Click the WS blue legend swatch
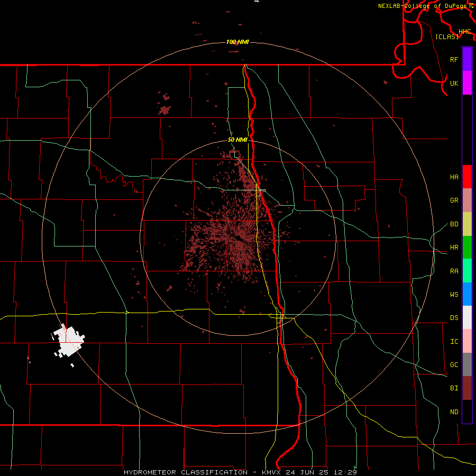The height and width of the screenshot is (476, 476). coord(467,294)
